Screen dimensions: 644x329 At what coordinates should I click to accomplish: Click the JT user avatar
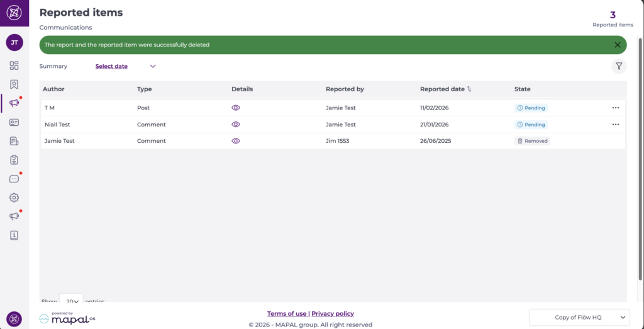(14, 43)
